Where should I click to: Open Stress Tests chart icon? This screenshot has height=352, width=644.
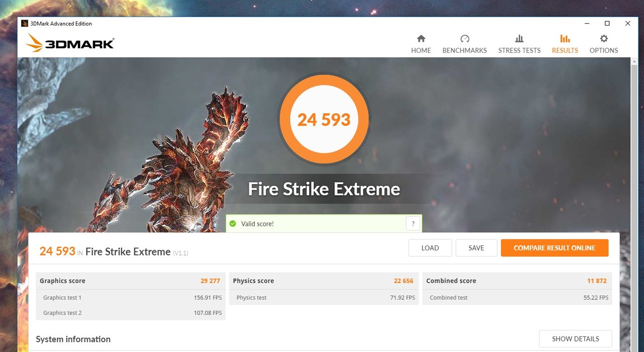(x=519, y=39)
